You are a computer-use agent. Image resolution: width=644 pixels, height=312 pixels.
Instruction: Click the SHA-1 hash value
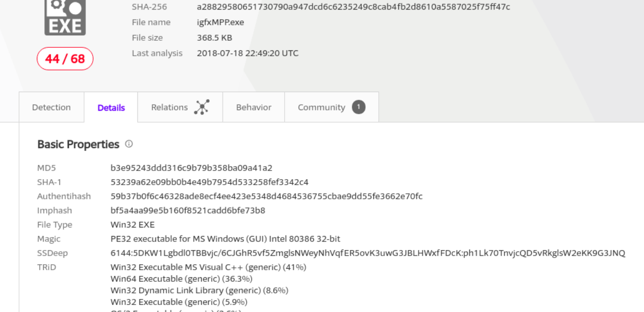[x=209, y=182]
